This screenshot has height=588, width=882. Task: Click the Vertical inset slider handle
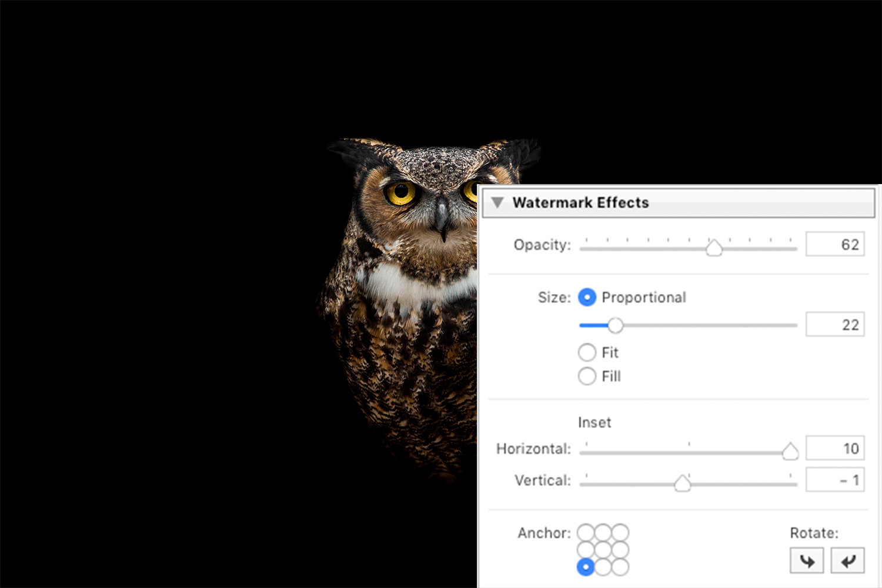(x=683, y=483)
